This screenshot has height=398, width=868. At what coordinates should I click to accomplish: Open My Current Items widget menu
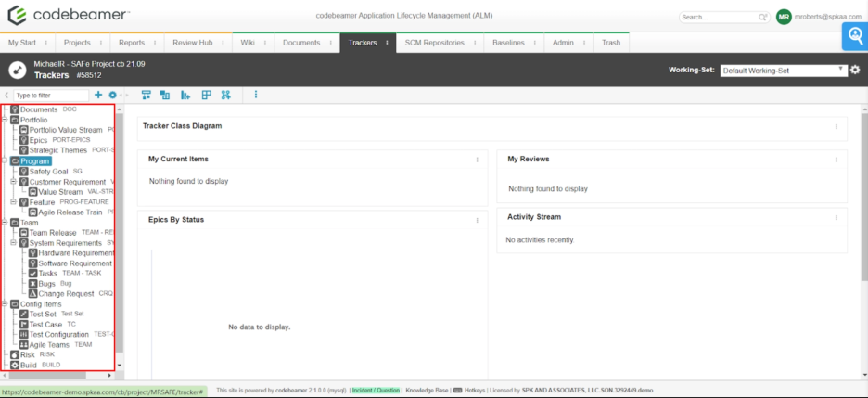click(478, 160)
